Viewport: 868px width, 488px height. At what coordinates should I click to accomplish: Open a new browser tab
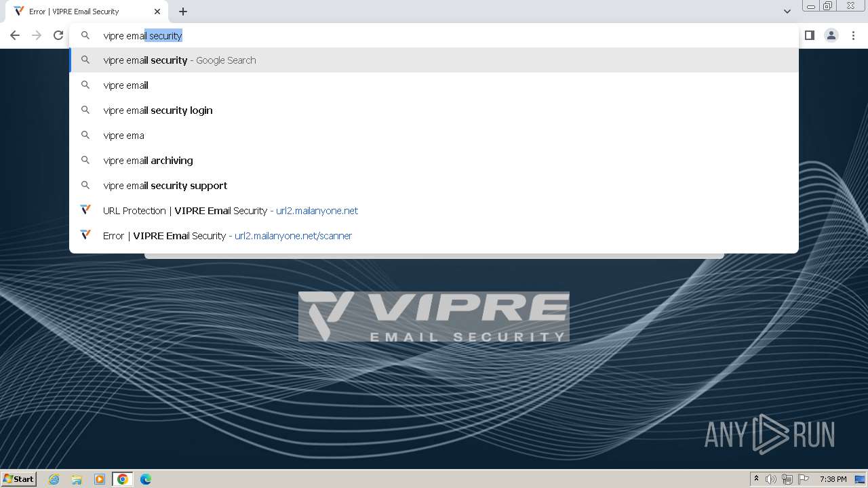(183, 12)
